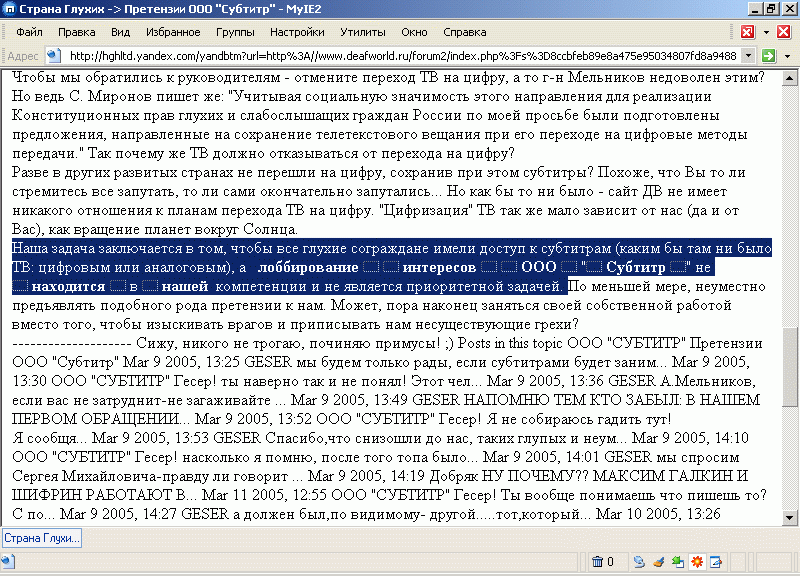Image resolution: width=800 pixels, height=576 pixels.
Task: Open the Вид menu
Action: pyautogui.click(x=120, y=32)
